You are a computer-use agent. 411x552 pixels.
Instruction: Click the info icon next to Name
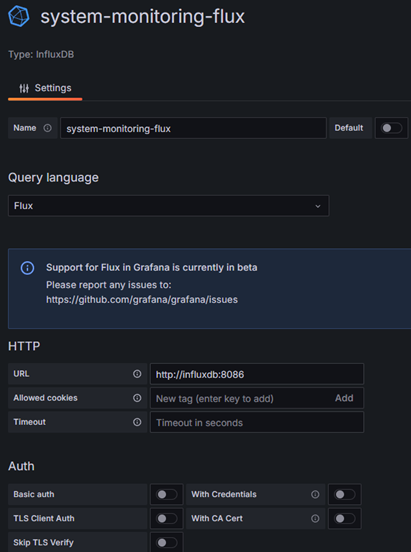pos(47,128)
